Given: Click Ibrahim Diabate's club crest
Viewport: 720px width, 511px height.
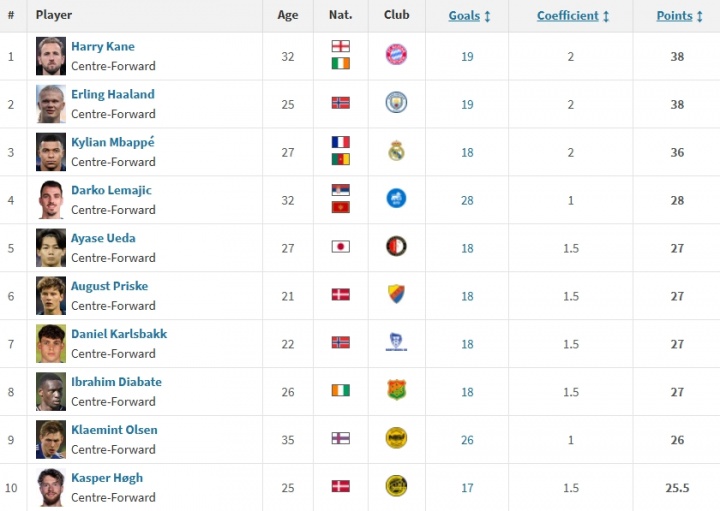Looking at the screenshot, I should (x=396, y=390).
